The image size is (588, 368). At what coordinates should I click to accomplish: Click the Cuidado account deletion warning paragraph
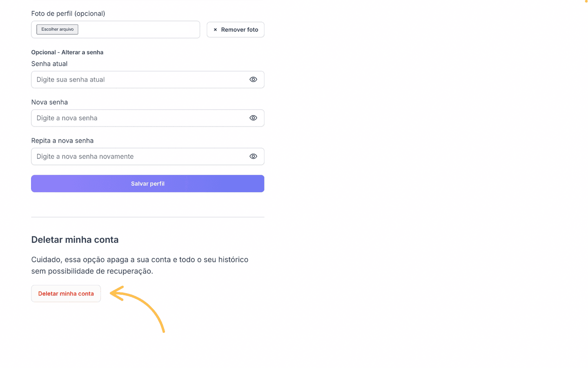(x=140, y=265)
